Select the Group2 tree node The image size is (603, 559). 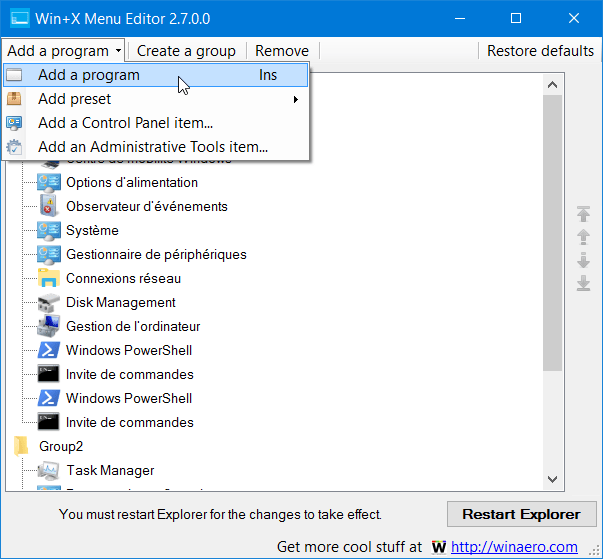click(x=61, y=446)
